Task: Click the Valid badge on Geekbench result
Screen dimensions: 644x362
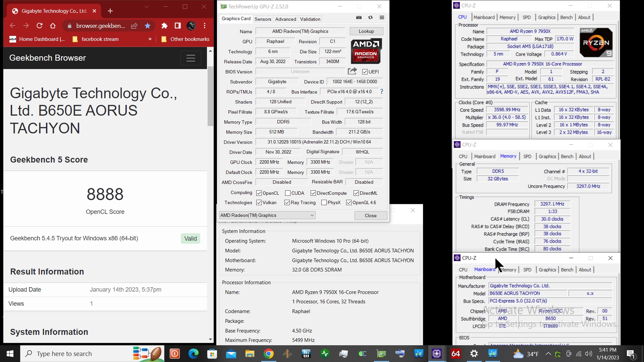Action: [x=191, y=239]
